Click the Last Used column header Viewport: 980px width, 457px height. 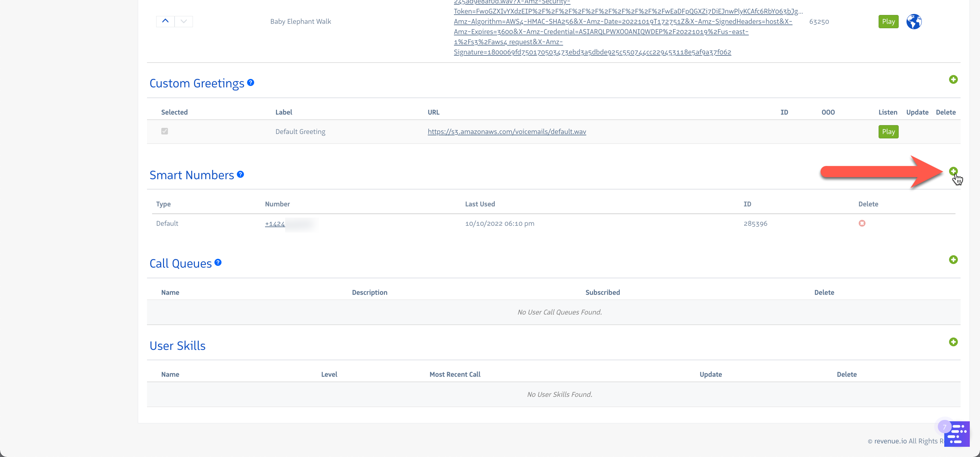(480, 204)
